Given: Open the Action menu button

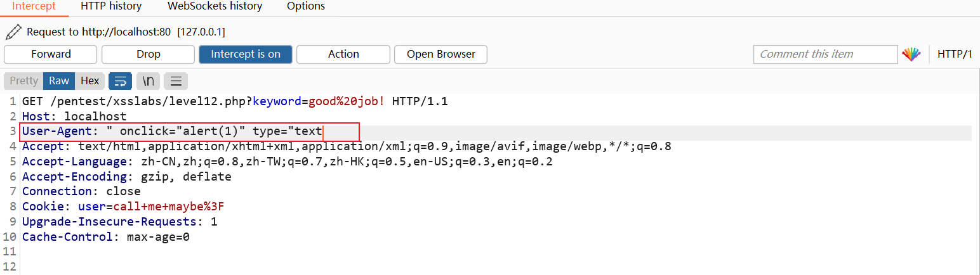Looking at the screenshot, I should pos(343,54).
